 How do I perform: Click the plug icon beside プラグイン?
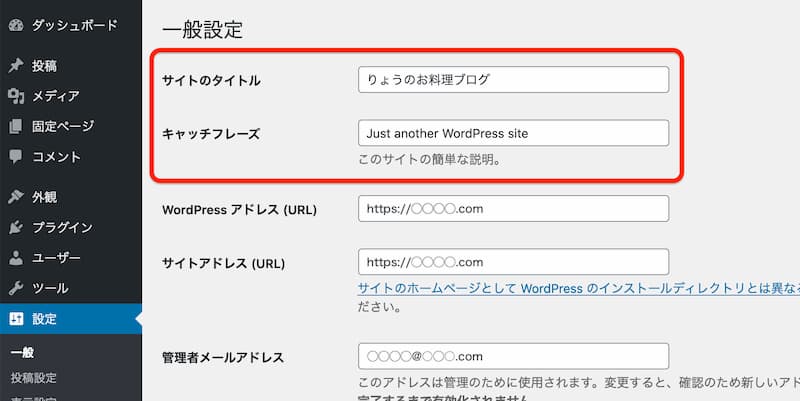(x=16, y=227)
